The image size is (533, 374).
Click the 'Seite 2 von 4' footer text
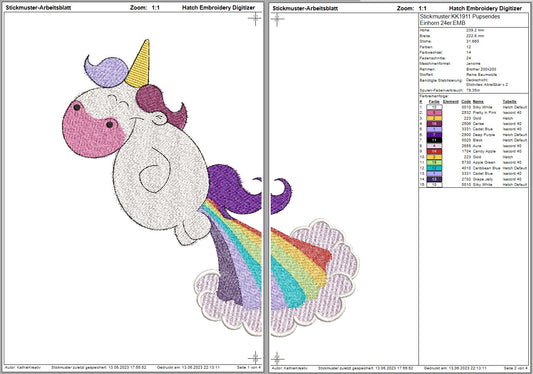[x=516, y=368]
